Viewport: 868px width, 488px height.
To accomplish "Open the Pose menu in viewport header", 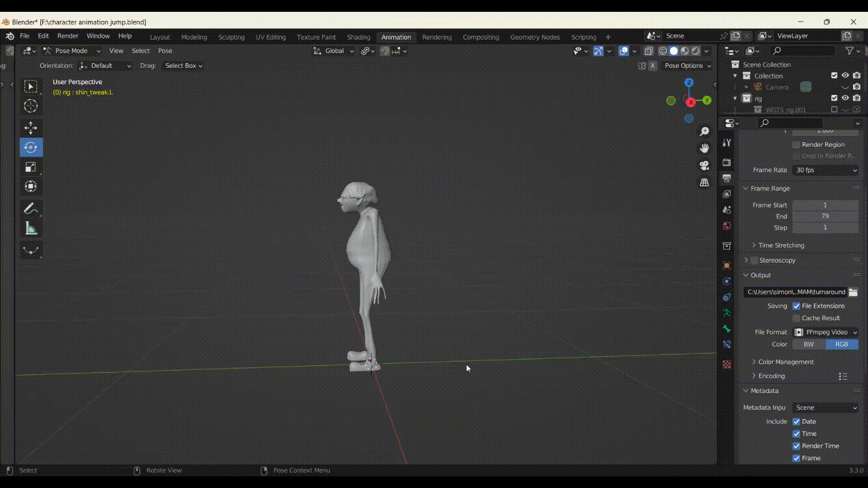I will click(165, 51).
